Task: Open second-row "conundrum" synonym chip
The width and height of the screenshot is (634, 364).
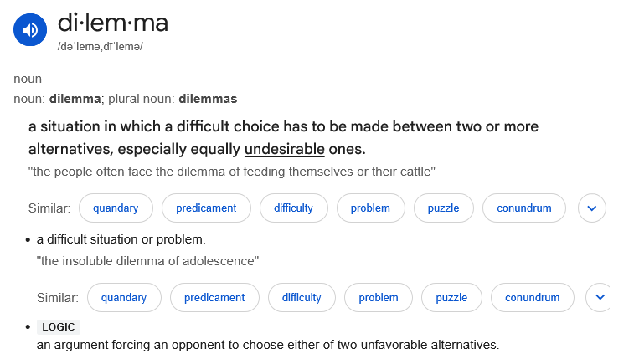Action: [532, 297]
